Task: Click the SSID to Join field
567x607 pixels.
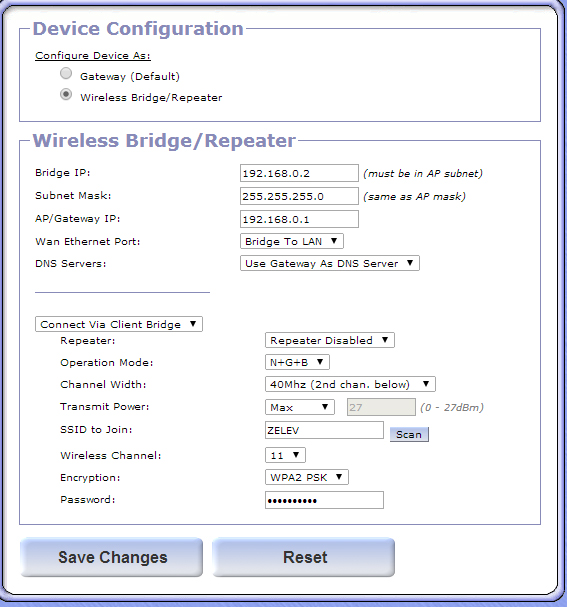Action: [x=324, y=430]
